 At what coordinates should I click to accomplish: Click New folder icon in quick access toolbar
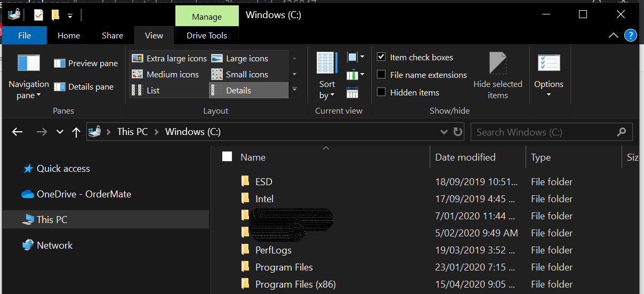[x=55, y=15]
